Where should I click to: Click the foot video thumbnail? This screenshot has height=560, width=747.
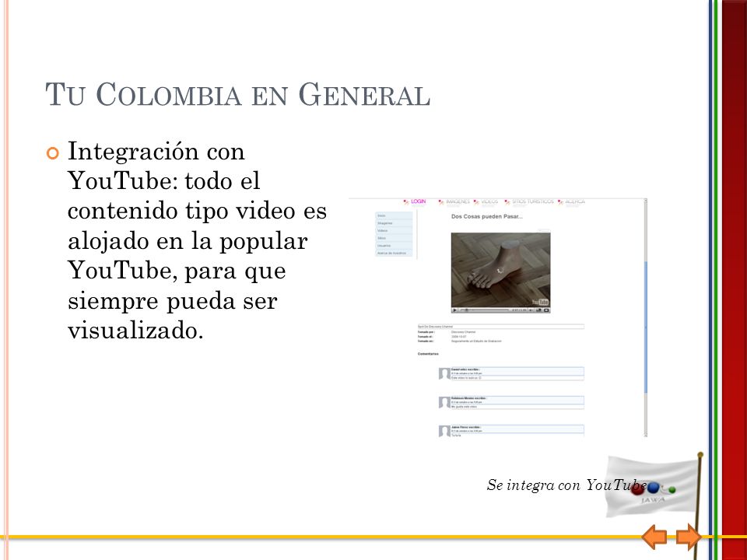pyautogui.click(x=500, y=270)
